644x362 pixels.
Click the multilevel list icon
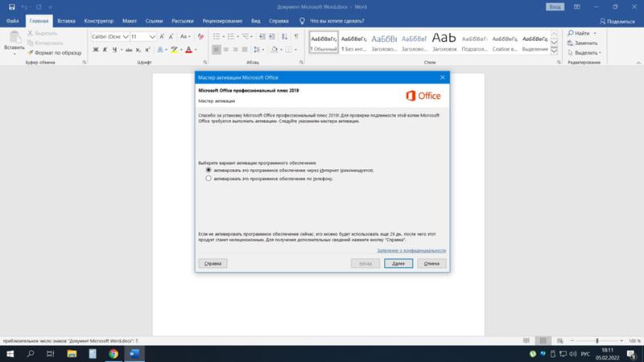click(x=246, y=36)
